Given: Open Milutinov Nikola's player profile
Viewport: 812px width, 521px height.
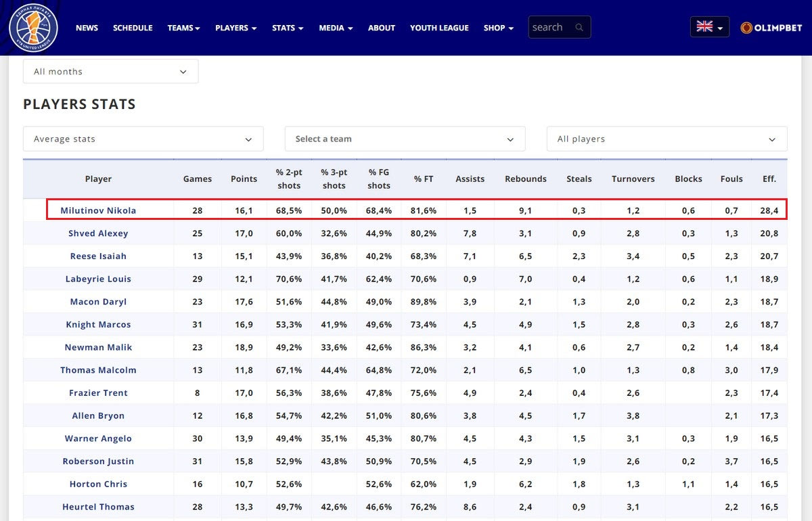Looking at the screenshot, I should (98, 210).
